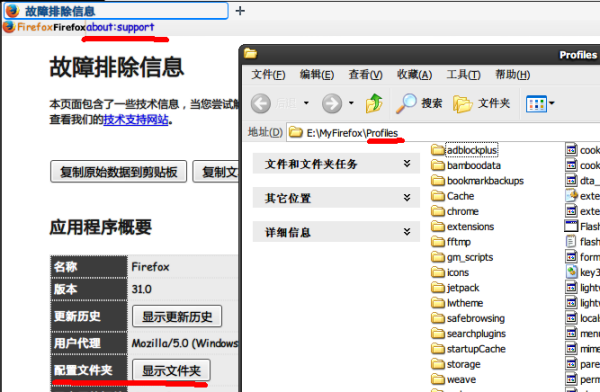The width and height of the screenshot is (600, 392).
Task: Open the 工具(T) menu
Action: [x=463, y=75]
